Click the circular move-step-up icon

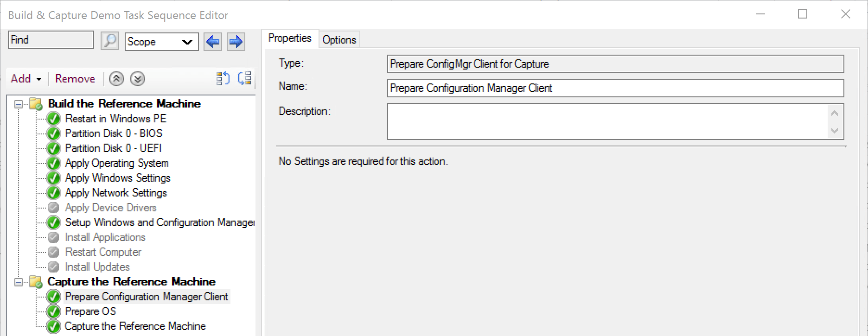pyautogui.click(x=116, y=79)
